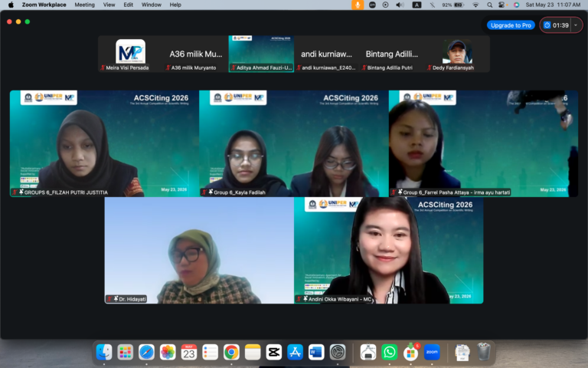Image resolution: width=588 pixels, height=368 pixels.
Task: Open Spotlight search magnifier icon
Action: coord(489,5)
